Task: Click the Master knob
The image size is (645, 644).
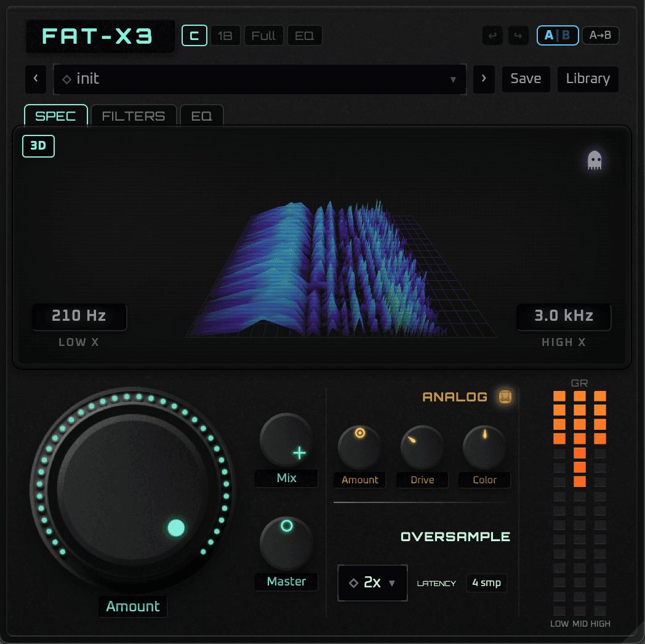Action: point(286,544)
